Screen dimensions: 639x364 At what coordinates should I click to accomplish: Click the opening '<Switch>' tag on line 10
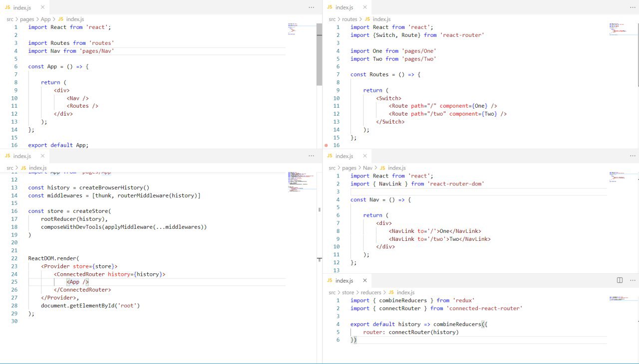388,98
